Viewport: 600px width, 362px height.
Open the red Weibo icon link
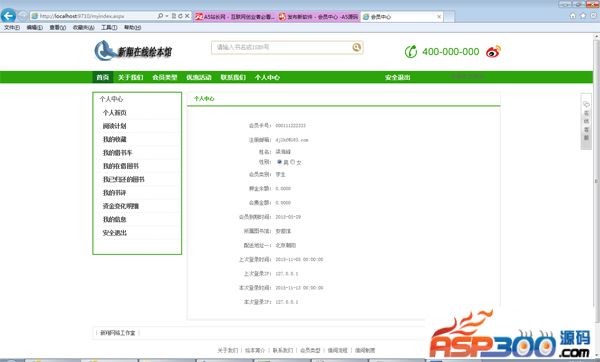(493, 51)
